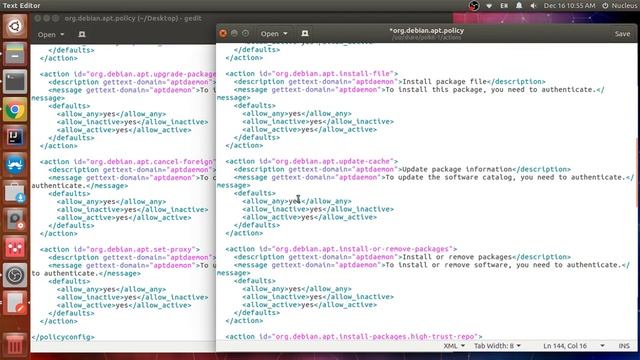Screen dimensions: 640x360
Task: Click the Install package file description text
Action: 444,82
